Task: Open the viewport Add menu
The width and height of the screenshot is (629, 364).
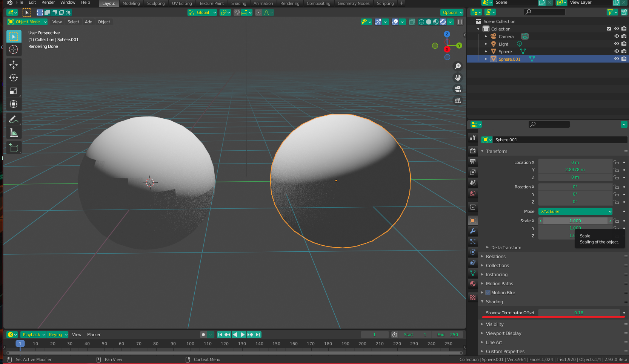Action: (x=89, y=22)
